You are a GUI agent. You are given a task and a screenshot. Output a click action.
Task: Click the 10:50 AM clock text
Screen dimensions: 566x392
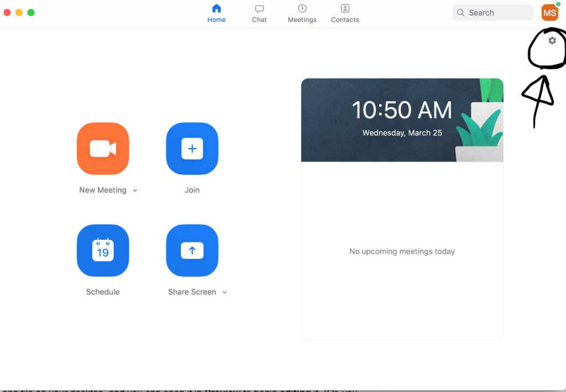click(x=402, y=109)
